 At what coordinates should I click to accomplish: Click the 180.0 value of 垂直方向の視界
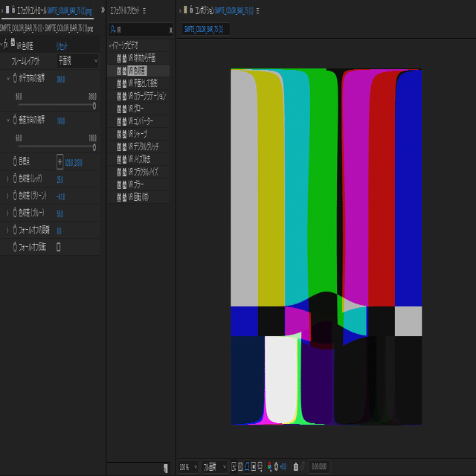(61, 121)
